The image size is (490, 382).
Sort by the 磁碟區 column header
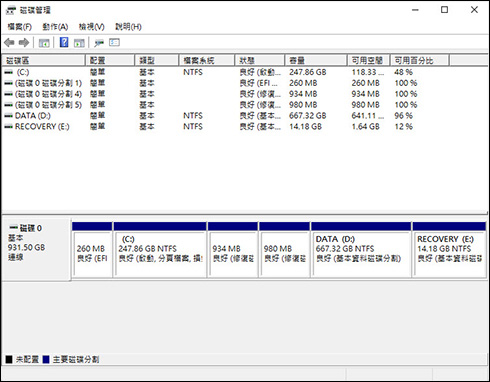[x=44, y=60]
